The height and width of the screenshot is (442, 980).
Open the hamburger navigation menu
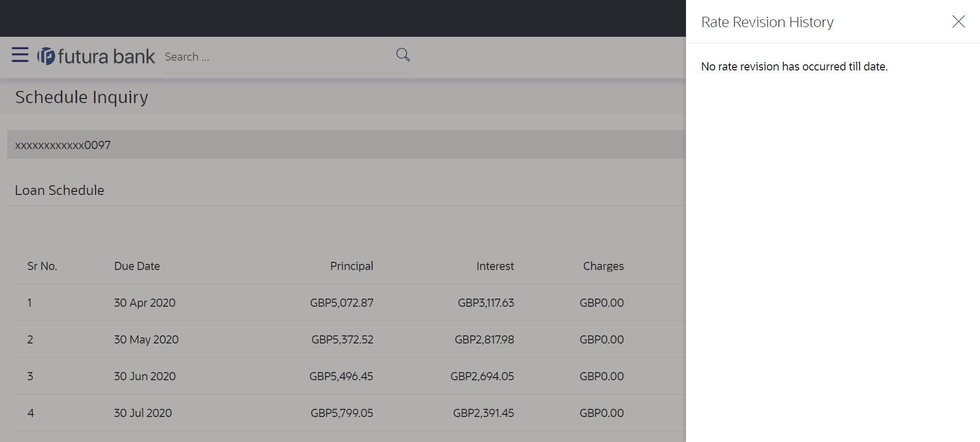pyautogui.click(x=20, y=55)
